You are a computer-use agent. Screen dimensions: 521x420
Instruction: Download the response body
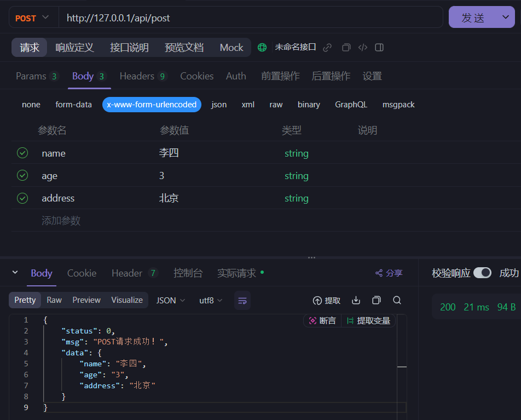356,300
